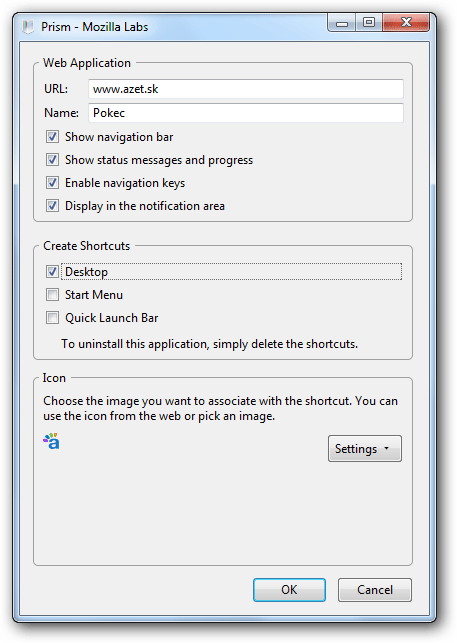Click the arrow on Settings button
This screenshot has width=457, height=643.
[386, 449]
